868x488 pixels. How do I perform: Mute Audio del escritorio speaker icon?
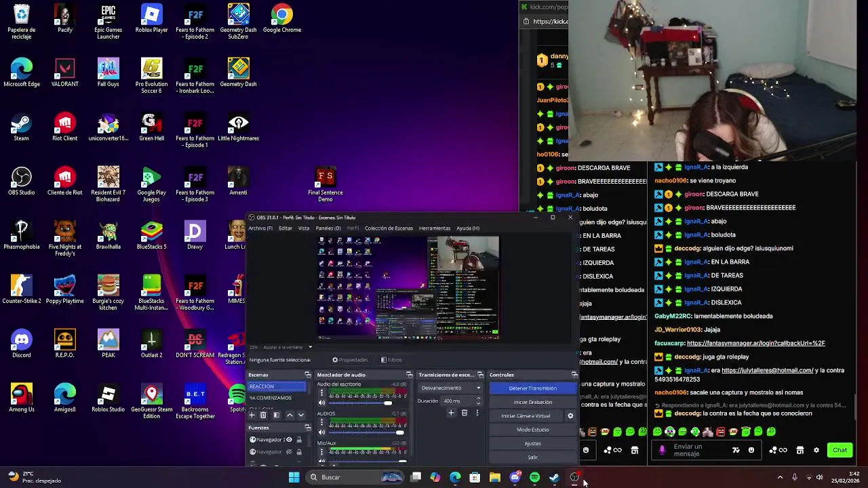(x=322, y=403)
